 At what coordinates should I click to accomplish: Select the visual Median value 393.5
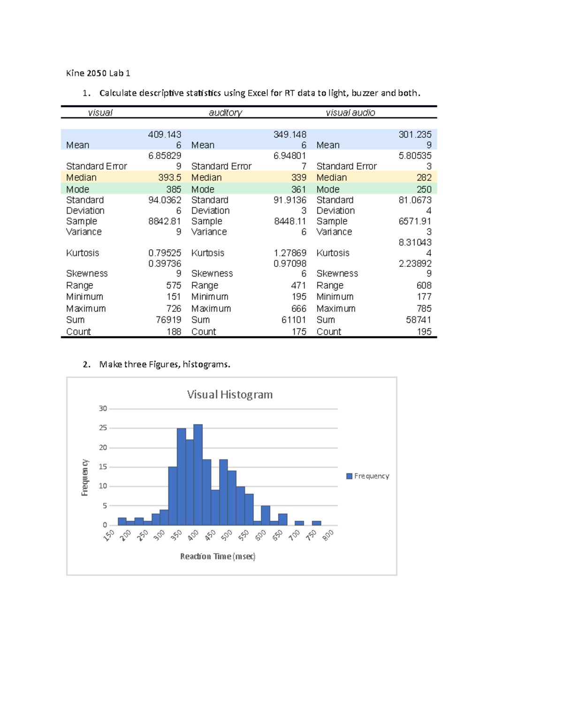[169, 178]
